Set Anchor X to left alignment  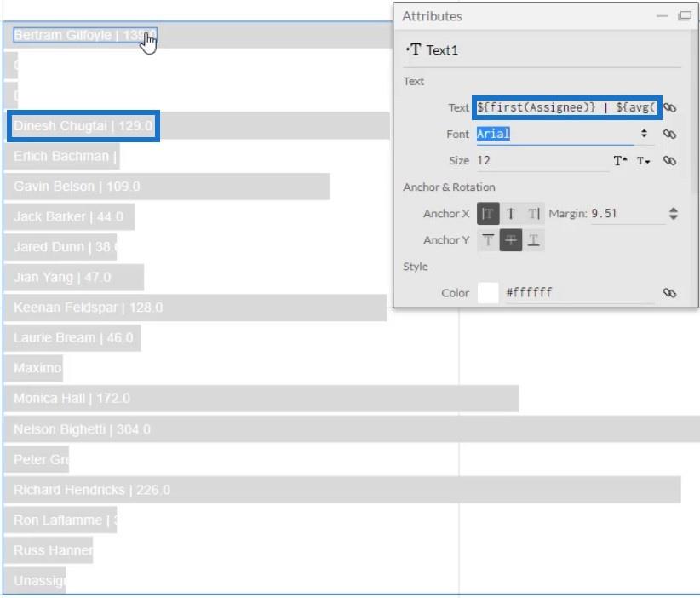(x=488, y=214)
